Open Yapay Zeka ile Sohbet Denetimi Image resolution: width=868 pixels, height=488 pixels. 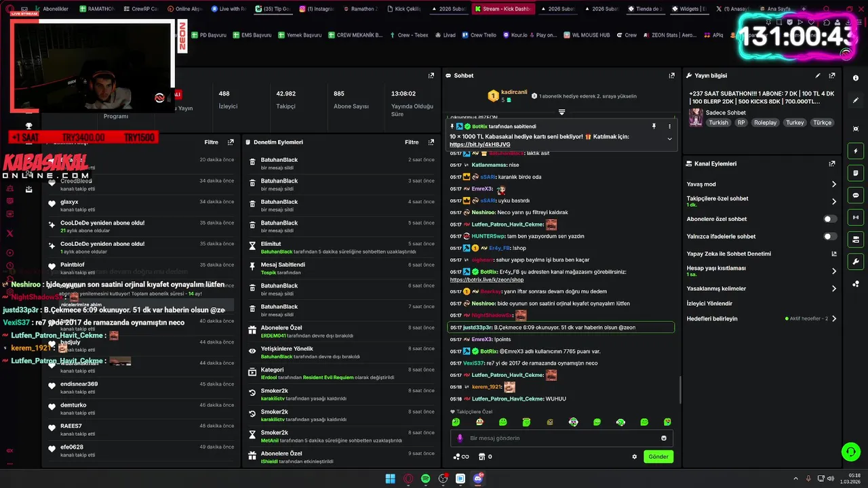pyautogui.click(x=762, y=254)
